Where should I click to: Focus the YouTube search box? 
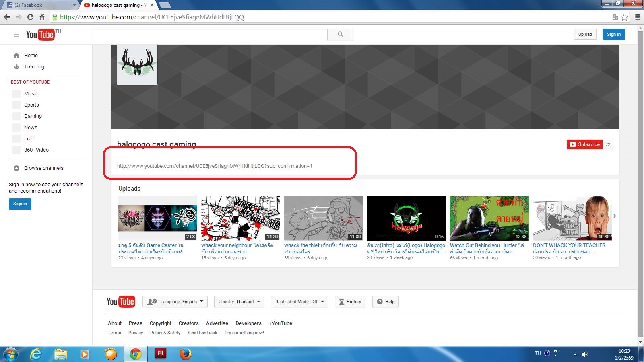pyautogui.click(x=210, y=35)
